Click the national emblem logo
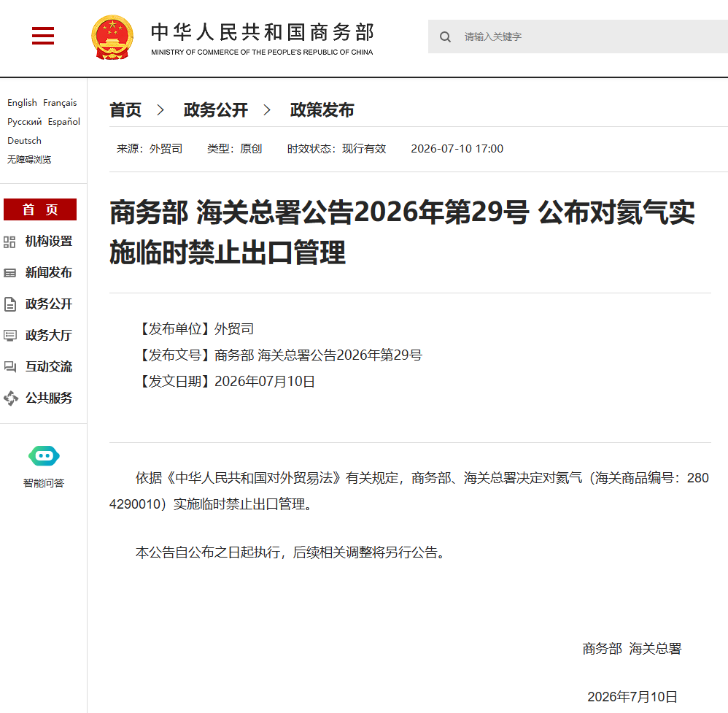Image resolution: width=728 pixels, height=713 pixels. click(112, 37)
